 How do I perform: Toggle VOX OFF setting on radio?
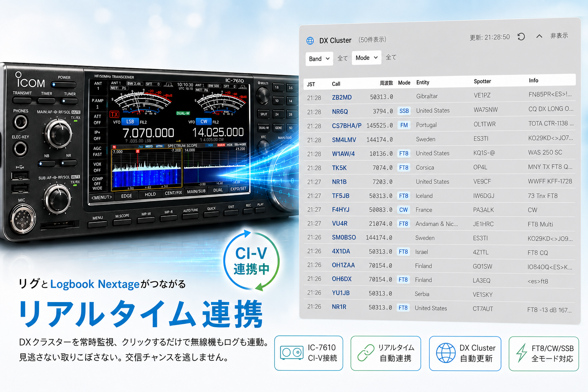pos(98,167)
